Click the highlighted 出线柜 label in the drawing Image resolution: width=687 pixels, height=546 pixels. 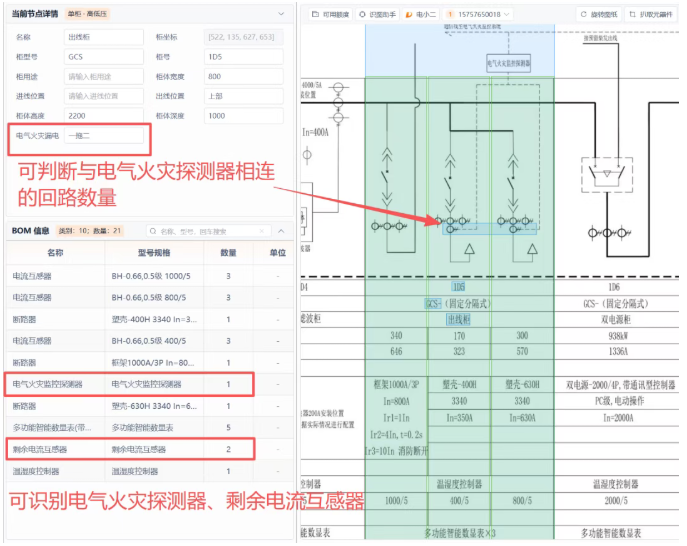pos(458,320)
